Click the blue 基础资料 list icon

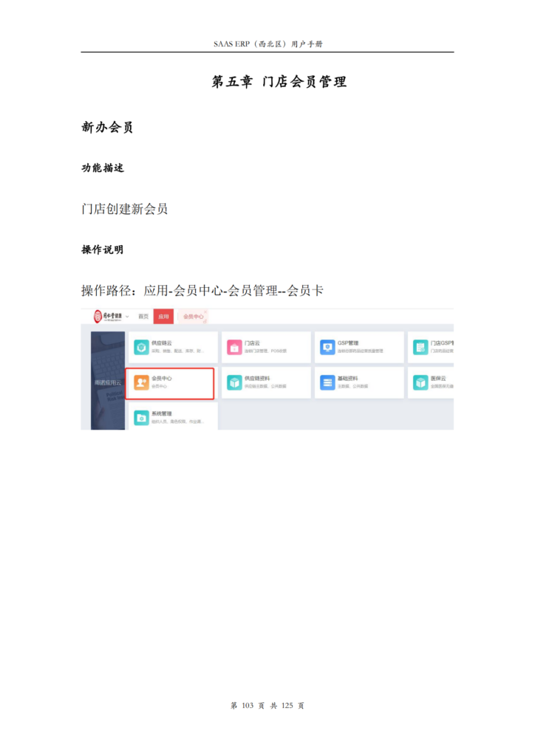tap(327, 382)
